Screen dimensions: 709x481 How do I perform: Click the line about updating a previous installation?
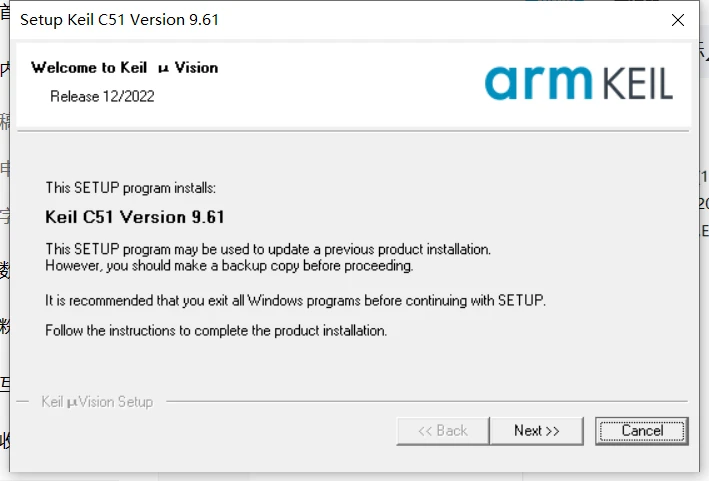coord(268,248)
